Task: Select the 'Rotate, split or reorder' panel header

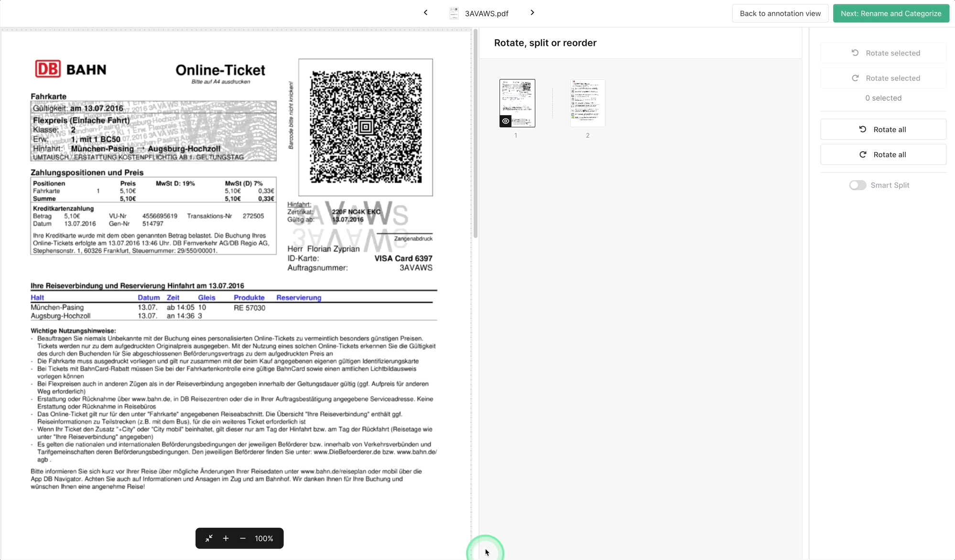Action: pyautogui.click(x=545, y=43)
